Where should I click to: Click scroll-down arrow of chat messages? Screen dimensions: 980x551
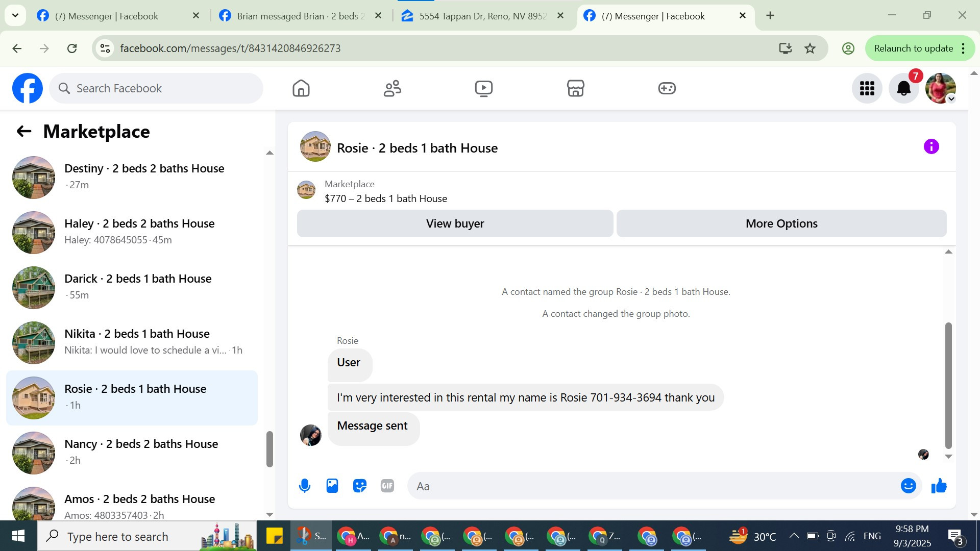tap(948, 457)
